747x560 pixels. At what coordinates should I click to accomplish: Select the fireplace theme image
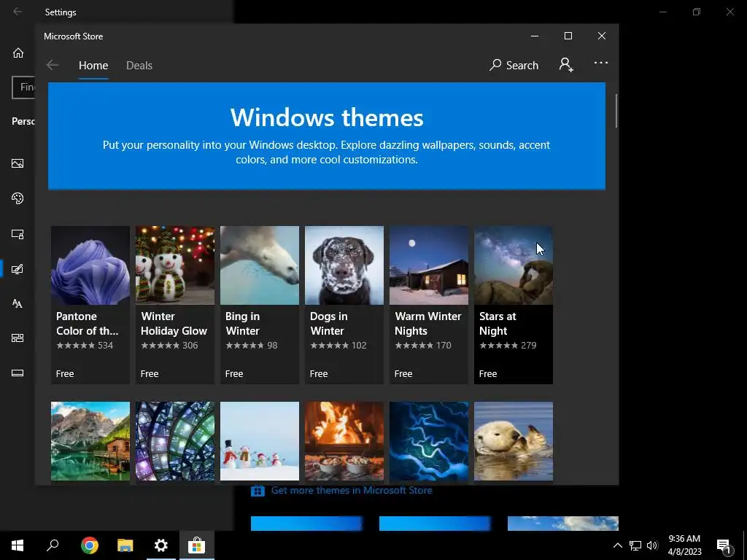(x=344, y=441)
